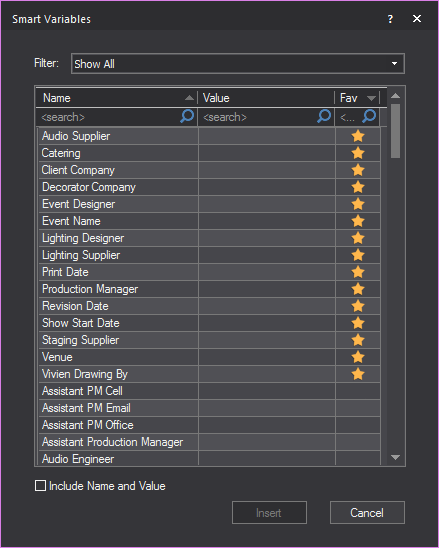Select the Vivien Drawing By row
The image size is (439, 548).
click(209, 374)
